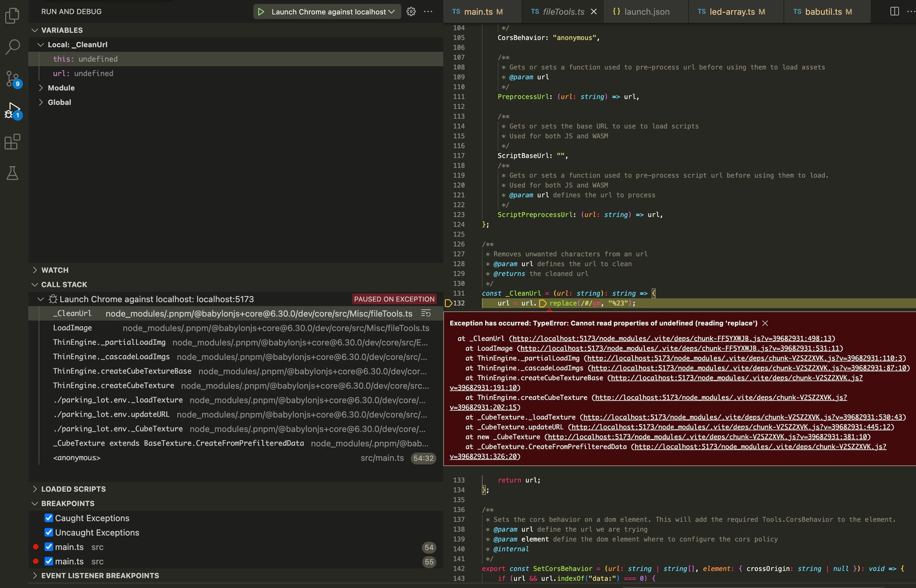This screenshot has height=588, width=916.
Task: Uncheck the Caught Exceptions breakpoint
Action: [x=49, y=518]
